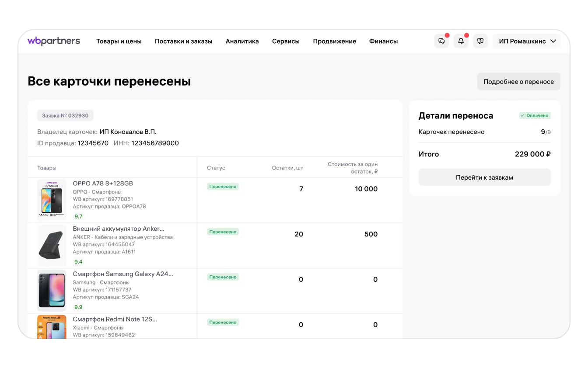Open the Аналитика menu
This screenshot has height=368, width=588.
(x=242, y=42)
